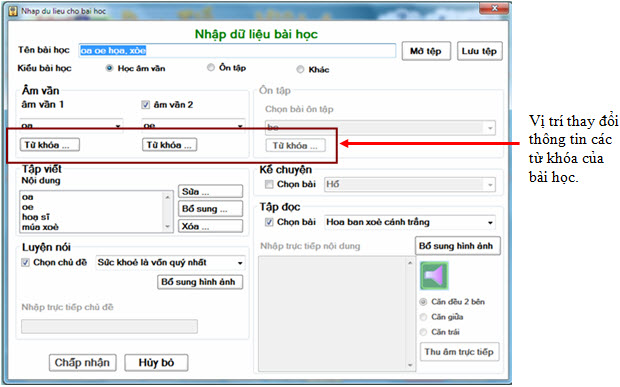Click the Nội dung list scroll-down arrow
620x387 pixels.
pos(168,227)
